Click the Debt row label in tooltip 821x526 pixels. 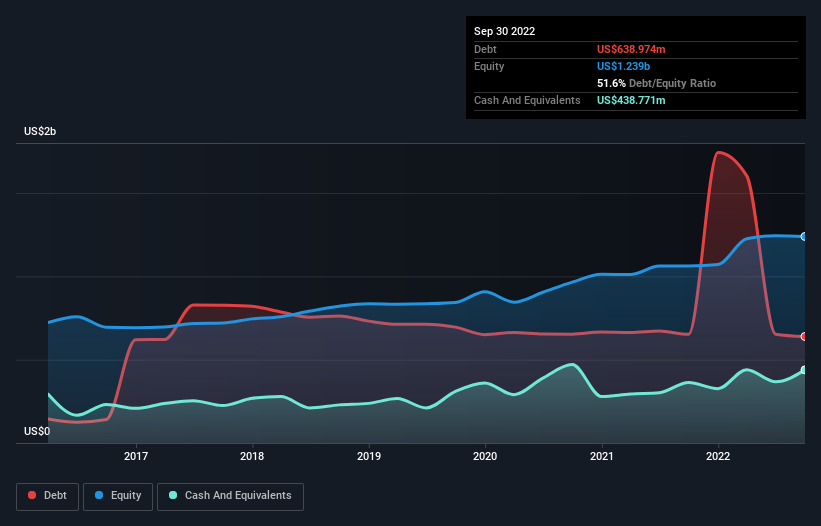pos(485,49)
